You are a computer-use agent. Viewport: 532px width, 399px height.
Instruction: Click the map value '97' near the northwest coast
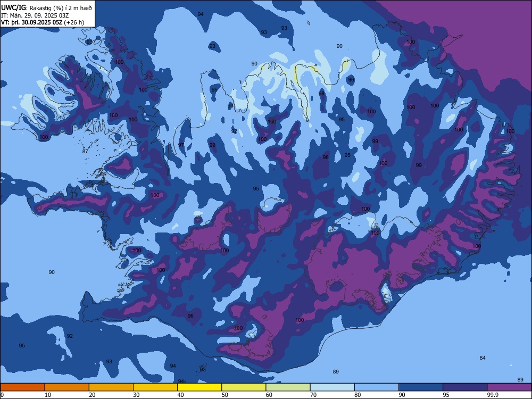tap(181, 145)
